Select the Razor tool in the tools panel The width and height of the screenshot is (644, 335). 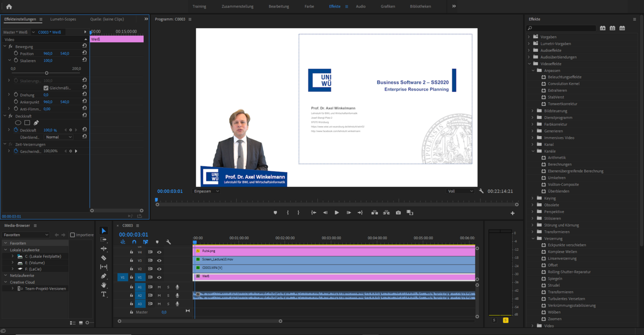click(104, 258)
